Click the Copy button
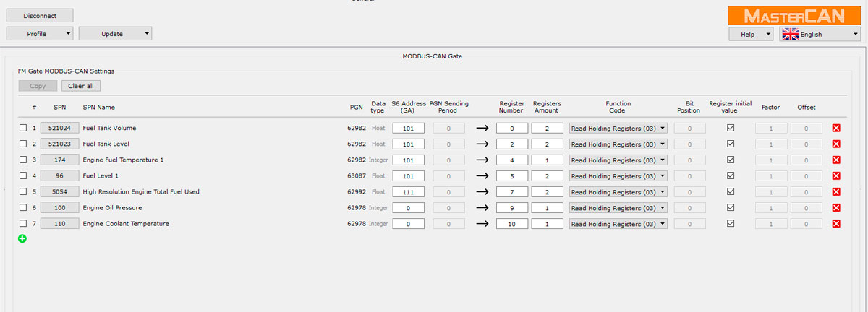This screenshot has height=312, width=868. click(x=38, y=86)
